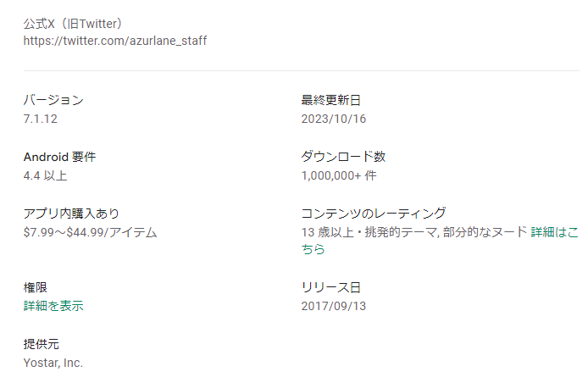Click the 詳細を表示 permissions link
Screen dimensions: 588x383
(53, 306)
